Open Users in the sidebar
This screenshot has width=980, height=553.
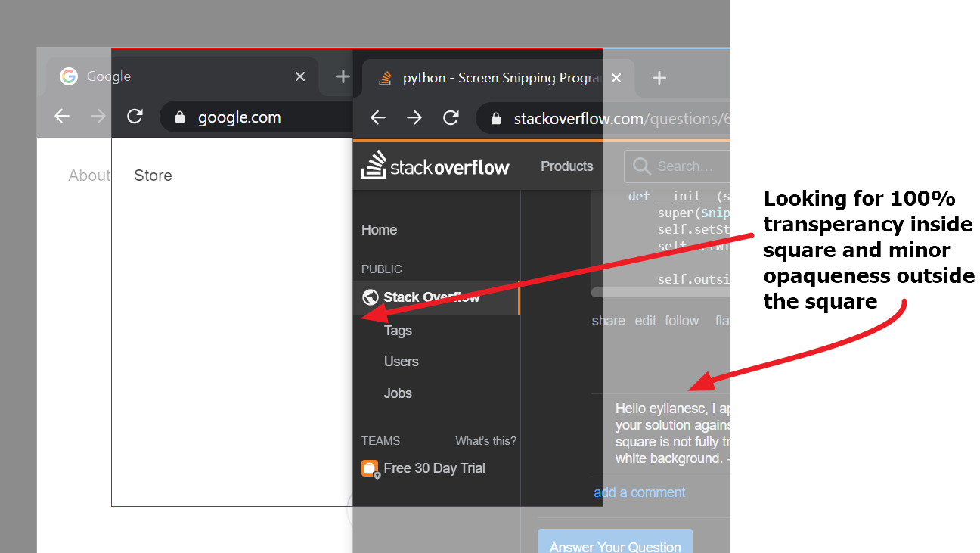401,362
